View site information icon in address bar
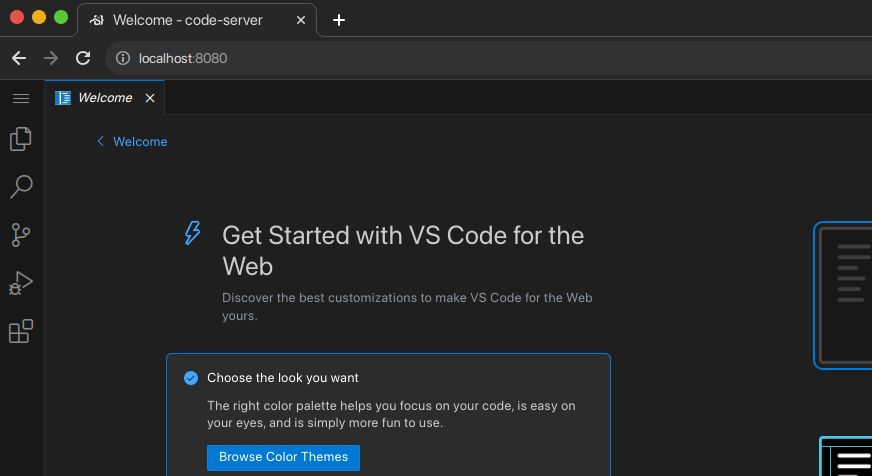The width and height of the screenshot is (872, 476). pyautogui.click(x=123, y=58)
